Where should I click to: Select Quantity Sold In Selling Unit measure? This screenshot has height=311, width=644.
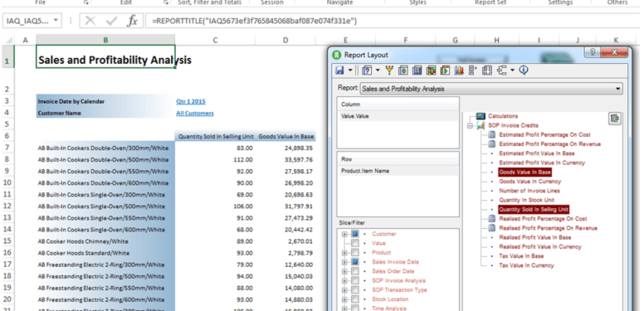[534, 209]
